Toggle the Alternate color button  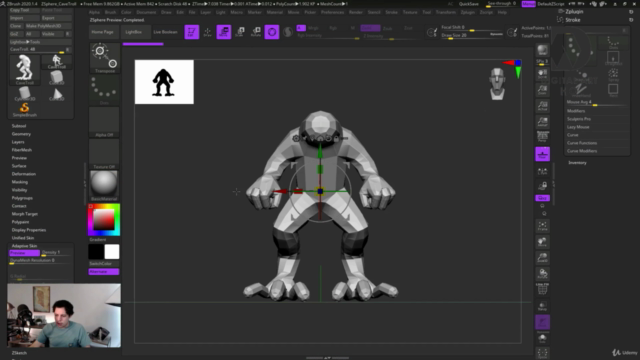pyautogui.click(x=104, y=271)
